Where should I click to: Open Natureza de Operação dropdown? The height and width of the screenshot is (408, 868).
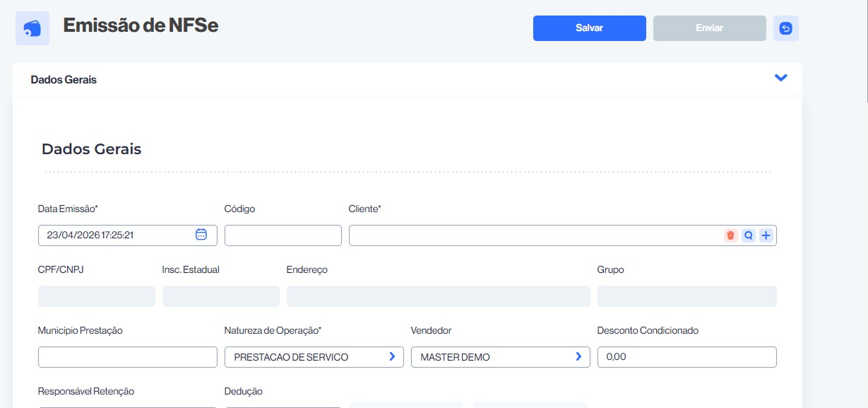(314, 357)
